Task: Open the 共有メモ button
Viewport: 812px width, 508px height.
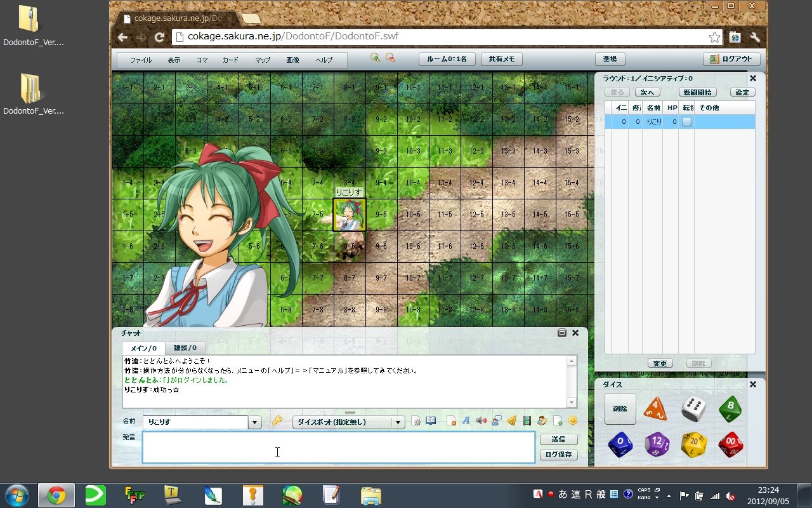Action: coord(501,58)
